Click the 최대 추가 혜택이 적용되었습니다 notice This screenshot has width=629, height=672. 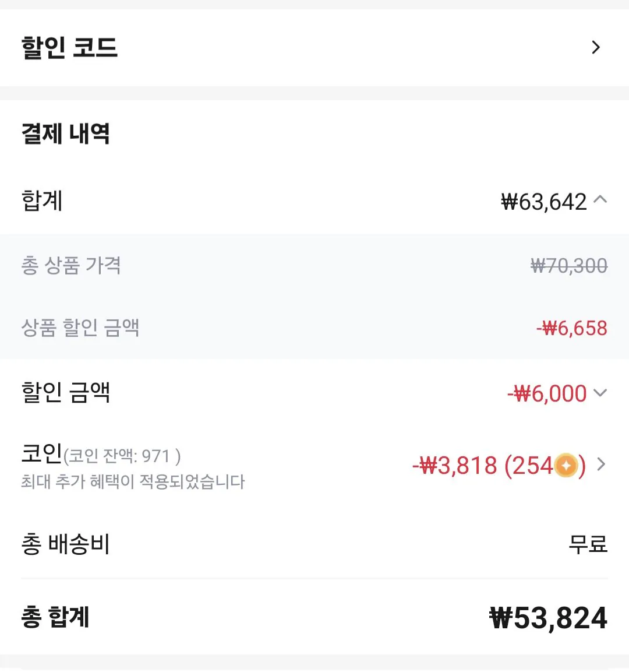133,482
